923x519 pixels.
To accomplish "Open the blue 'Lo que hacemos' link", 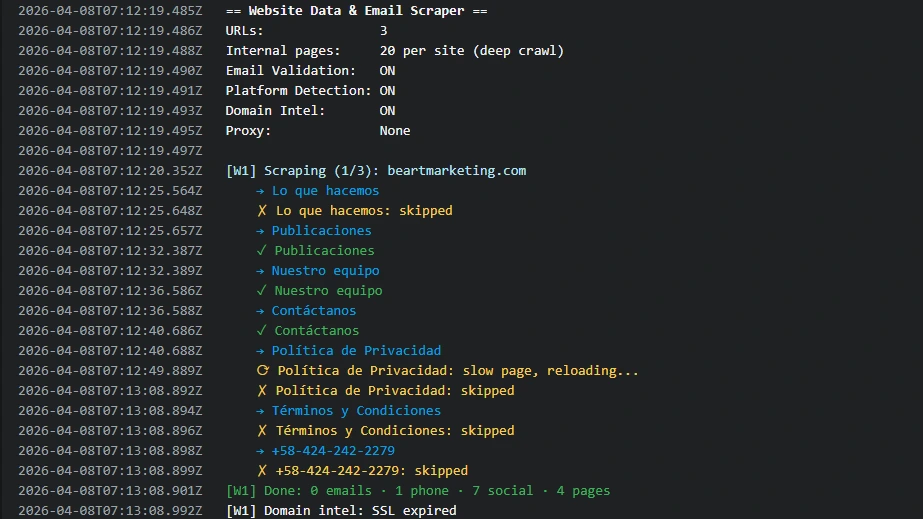I will tap(325, 191).
